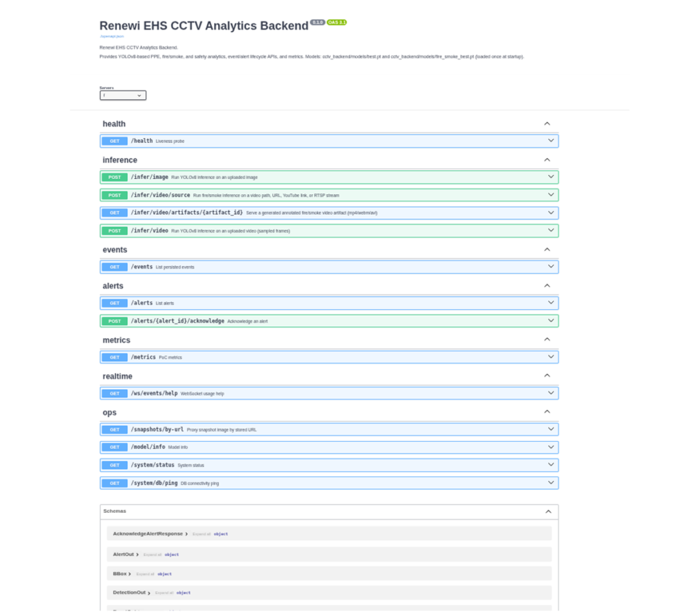Viewport: 700px width, 616px height.
Task: Click the 0.1.0 version badge
Action: [317, 23]
